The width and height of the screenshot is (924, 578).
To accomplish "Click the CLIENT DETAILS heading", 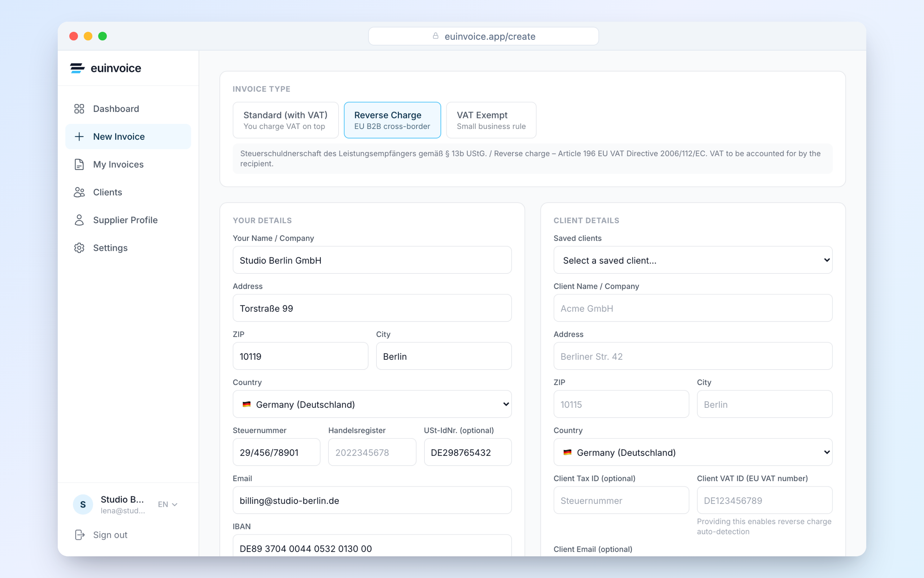I will pyautogui.click(x=587, y=221).
